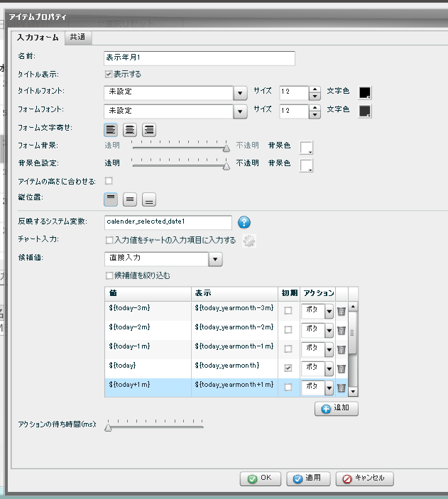The image size is (448, 499).
Task: Delete the ${today+1m} row
Action: (342, 388)
